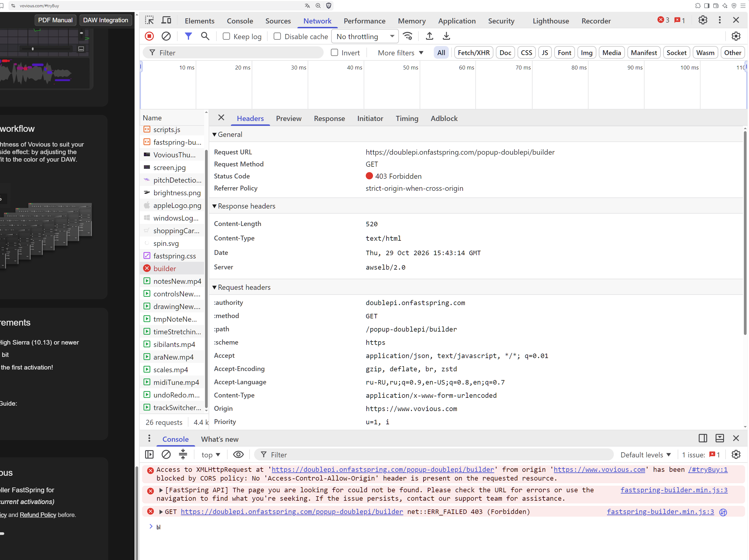Stop recording network log
The width and height of the screenshot is (749, 560).
point(149,36)
